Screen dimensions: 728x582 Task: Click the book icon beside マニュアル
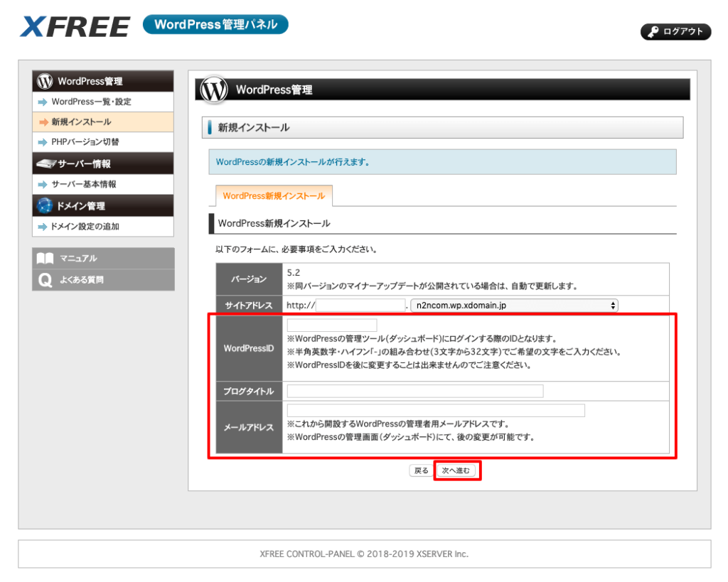pos(45,258)
